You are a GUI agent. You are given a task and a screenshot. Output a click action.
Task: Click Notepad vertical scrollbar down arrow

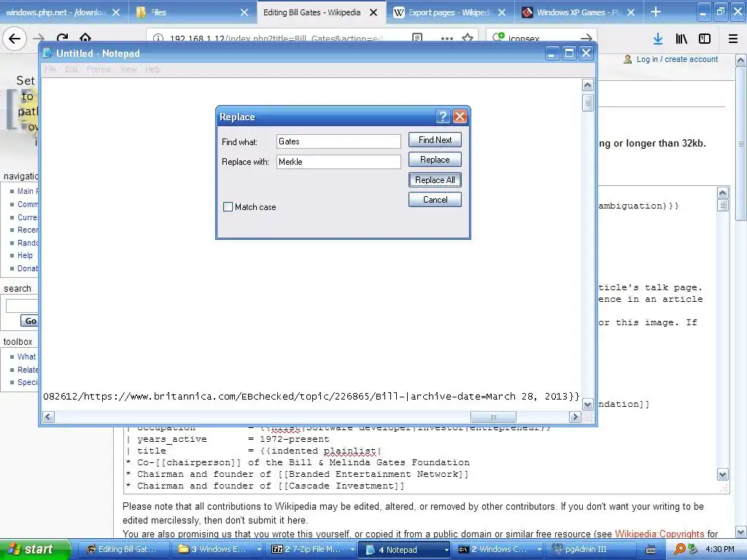[587, 405]
